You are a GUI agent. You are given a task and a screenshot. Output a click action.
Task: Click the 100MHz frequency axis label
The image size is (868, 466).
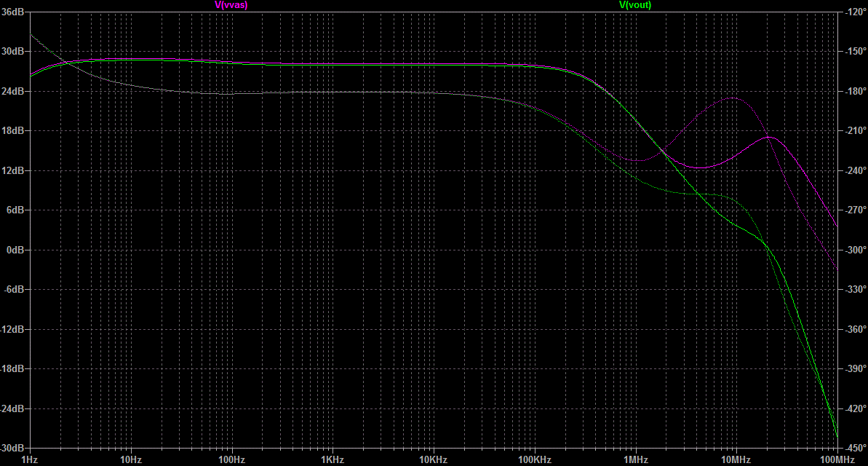(x=837, y=460)
